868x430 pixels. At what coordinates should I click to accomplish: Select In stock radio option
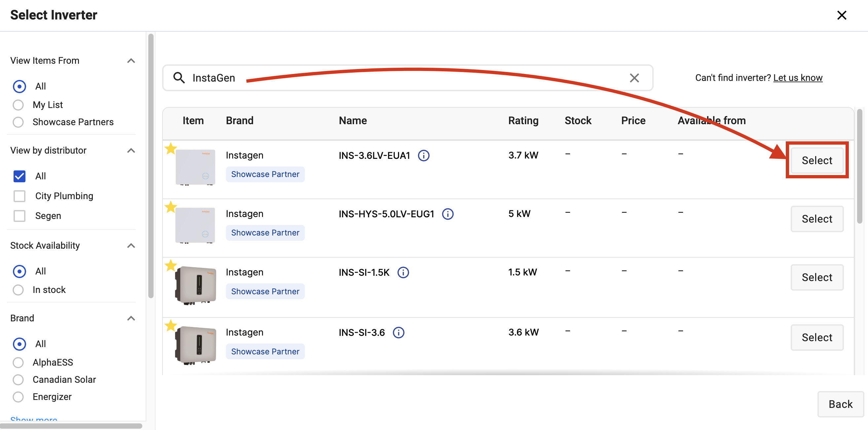pyautogui.click(x=18, y=290)
